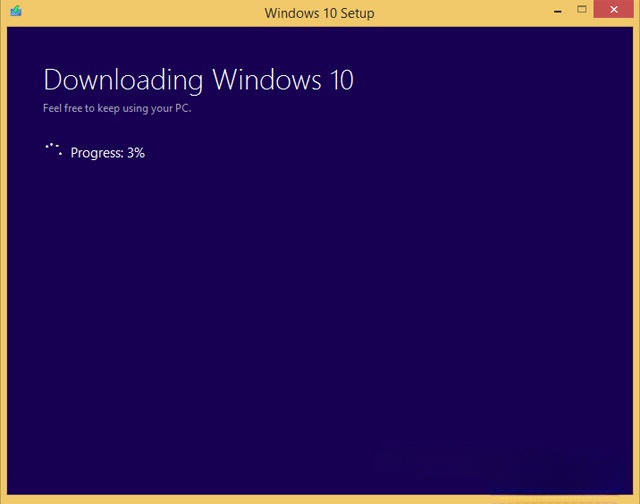Image resolution: width=640 pixels, height=504 pixels.
Task: Click the Windows 10 Setup app icon
Action: click(x=16, y=11)
